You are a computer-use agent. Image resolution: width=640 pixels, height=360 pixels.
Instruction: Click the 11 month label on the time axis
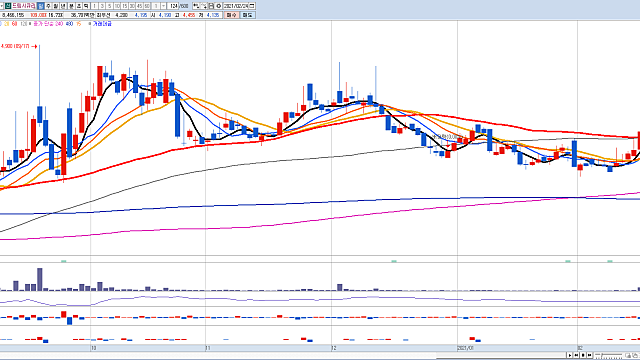(x=208, y=348)
